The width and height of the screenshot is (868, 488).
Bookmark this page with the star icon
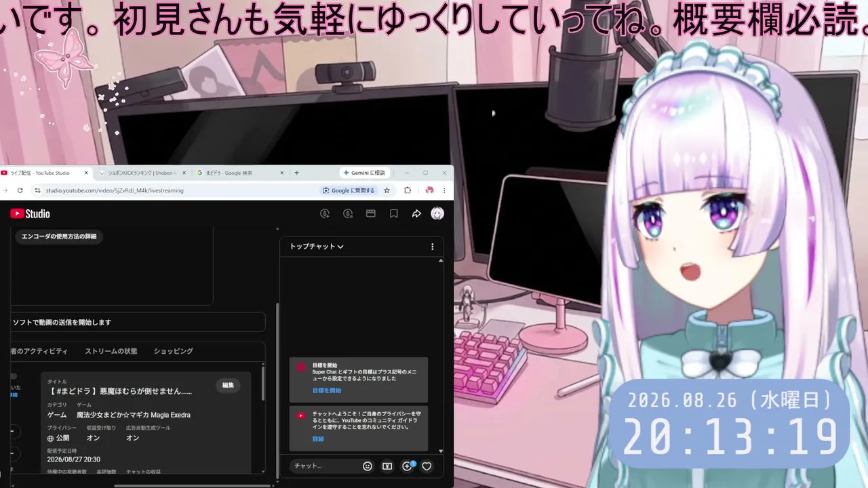point(387,190)
